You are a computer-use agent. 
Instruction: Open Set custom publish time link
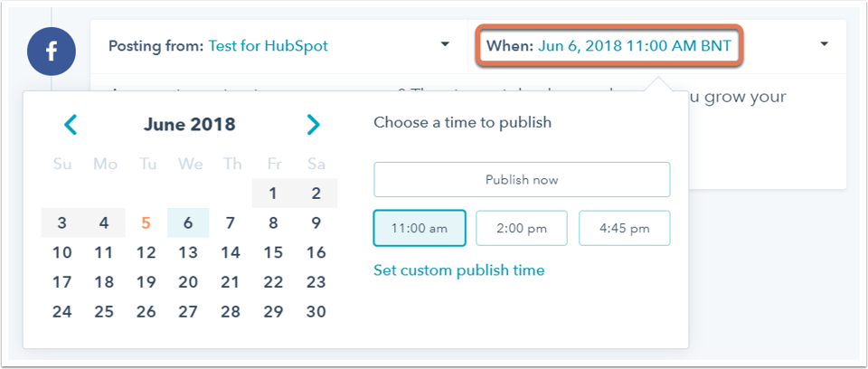[x=459, y=270]
